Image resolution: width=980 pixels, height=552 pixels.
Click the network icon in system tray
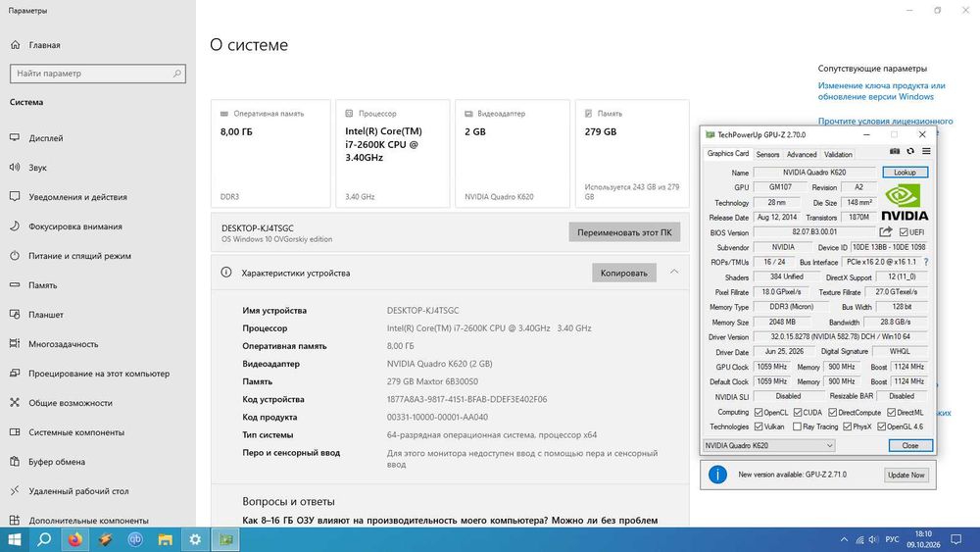pyautogui.click(x=860, y=539)
